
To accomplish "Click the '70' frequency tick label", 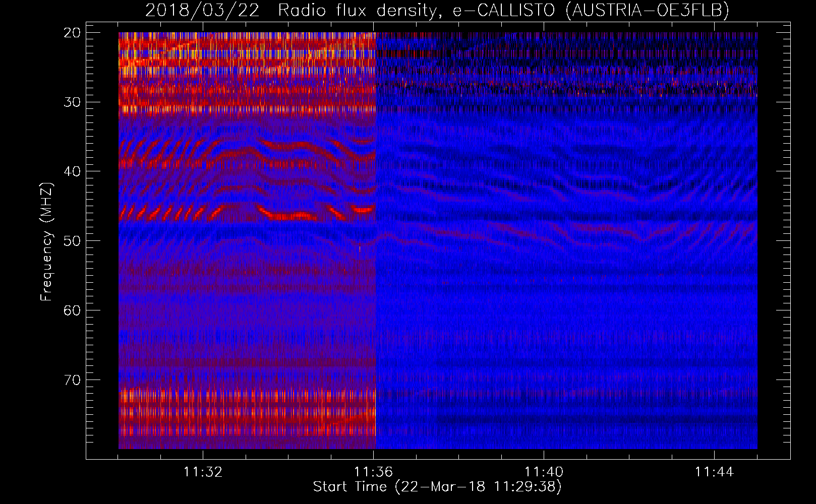I will tap(73, 380).
